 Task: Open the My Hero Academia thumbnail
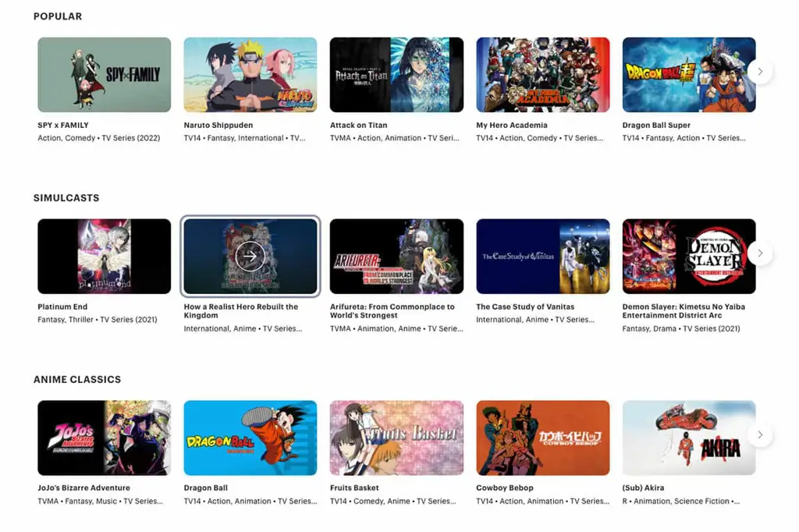543,75
